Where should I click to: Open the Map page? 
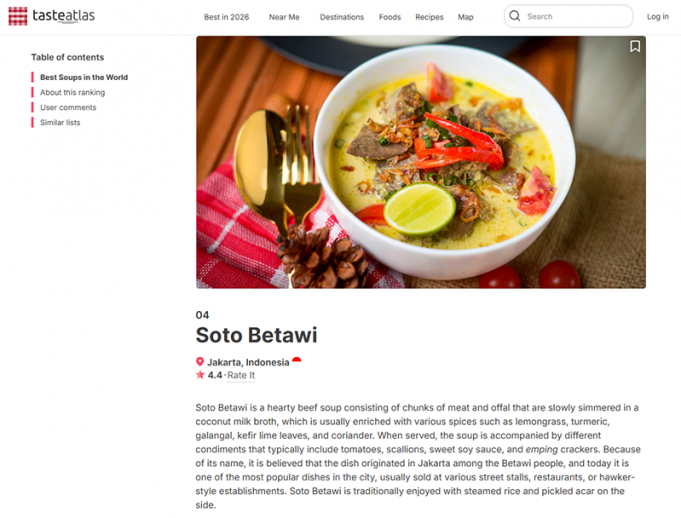(x=466, y=17)
